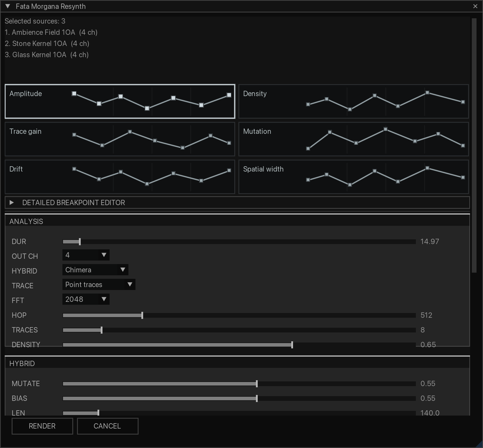Expand the Detailed Breakpoint Editor section
The image size is (483, 448).
pos(237,202)
